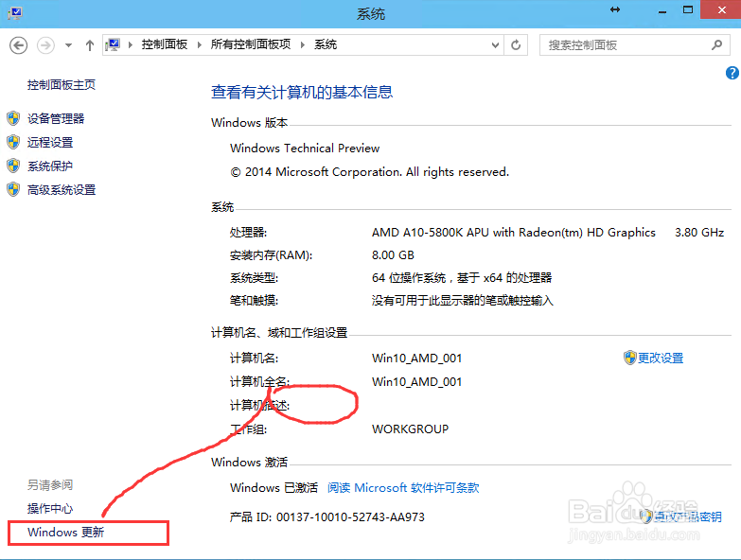The image size is (741, 560).
Task: Click the product ID 00137-10010-52743-AA973
Action: click(350, 517)
